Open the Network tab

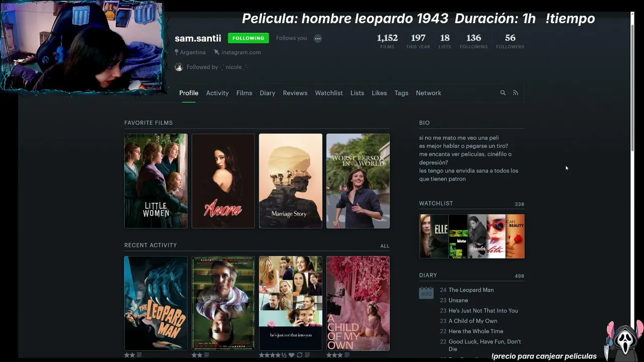pyautogui.click(x=429, y=93)
